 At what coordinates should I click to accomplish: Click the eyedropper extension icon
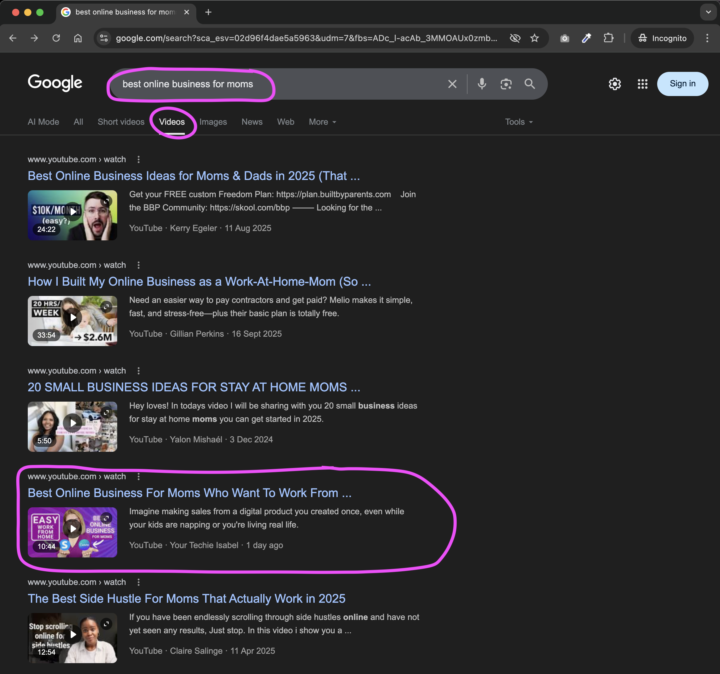click(586, 38)
